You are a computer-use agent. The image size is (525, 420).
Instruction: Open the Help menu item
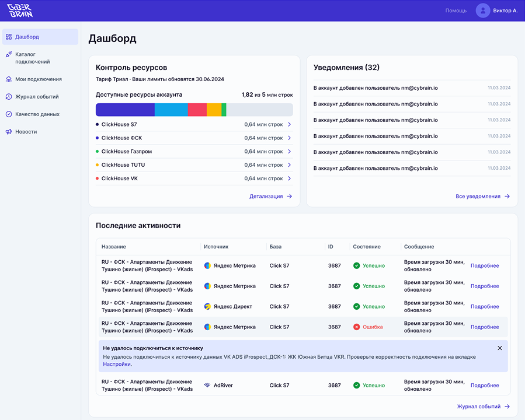coord(456,10)
